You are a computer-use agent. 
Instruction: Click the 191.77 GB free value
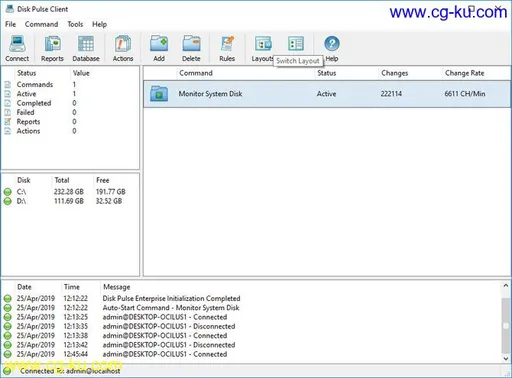tap(111, 192)
